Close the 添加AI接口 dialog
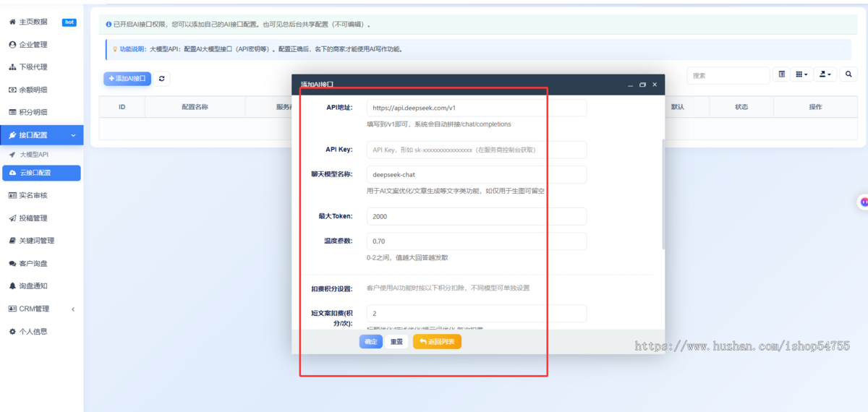The height and width of the screenshot is (412, 868). click(655, 85)
